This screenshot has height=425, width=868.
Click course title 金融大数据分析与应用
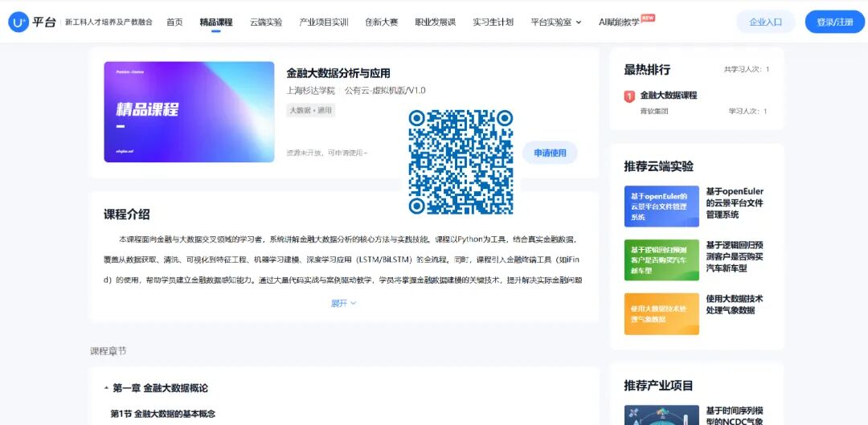[x=338, y=73]
